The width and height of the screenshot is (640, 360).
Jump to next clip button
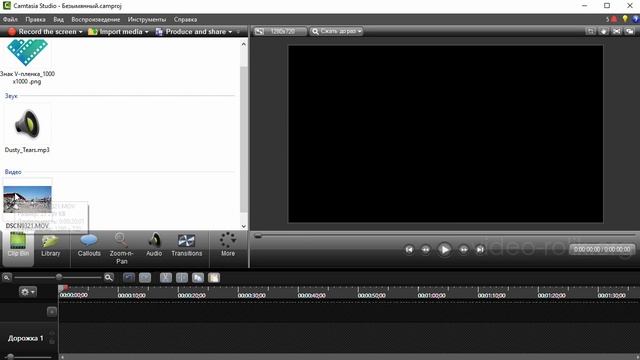(480, 249)
